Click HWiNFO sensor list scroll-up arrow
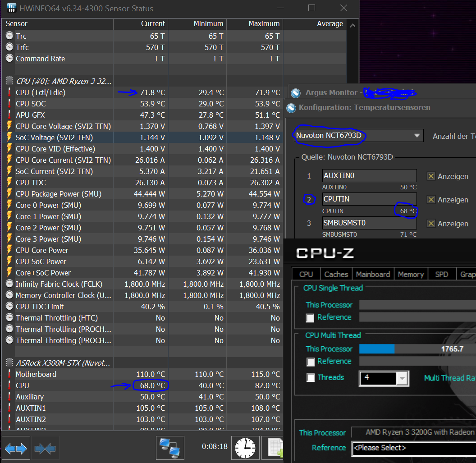This screenshot has height=463, width=476. (352, 26)
